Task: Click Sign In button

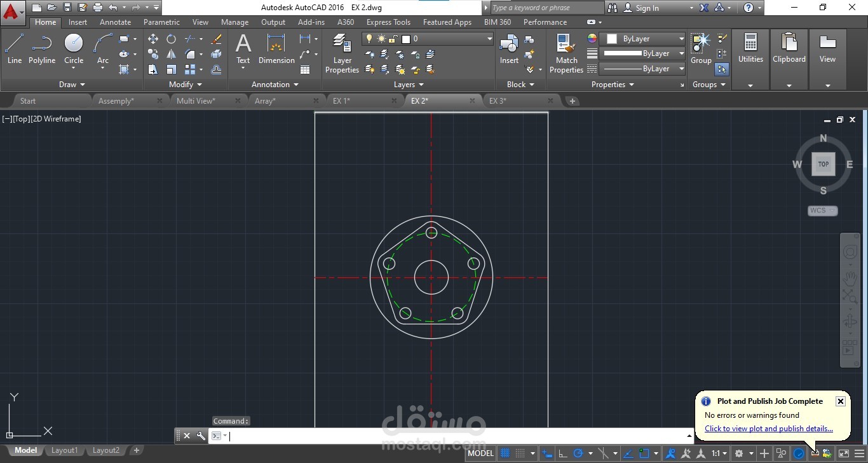Action: tap(642, 8)
